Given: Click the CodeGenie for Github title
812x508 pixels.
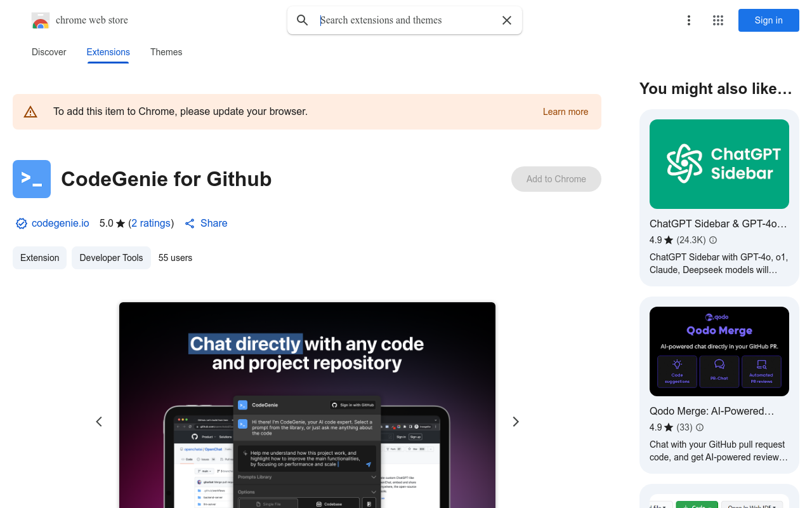Looking at the screenshot, I should point(166,179).
